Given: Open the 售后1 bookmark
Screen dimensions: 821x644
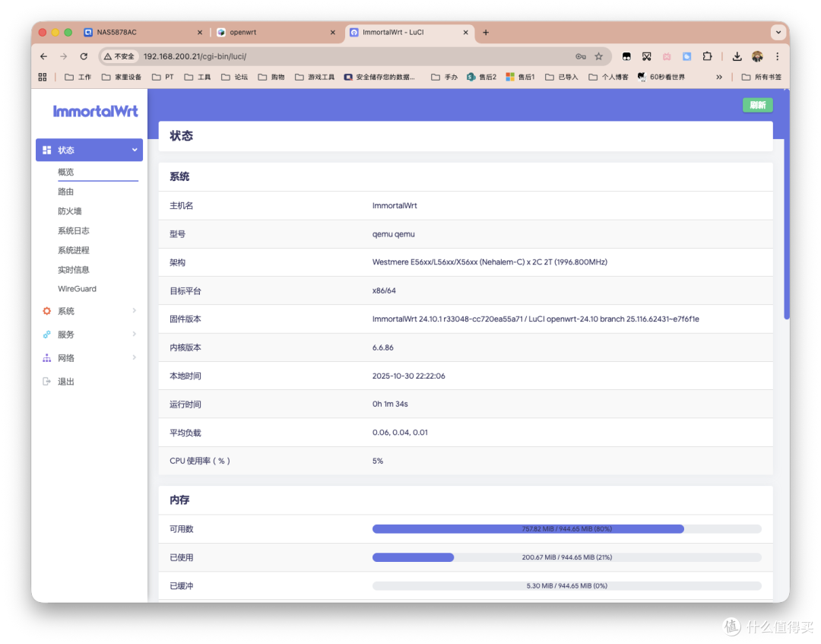Looking at the screenshot, I should pyautogui.click(x=521, y=77).
